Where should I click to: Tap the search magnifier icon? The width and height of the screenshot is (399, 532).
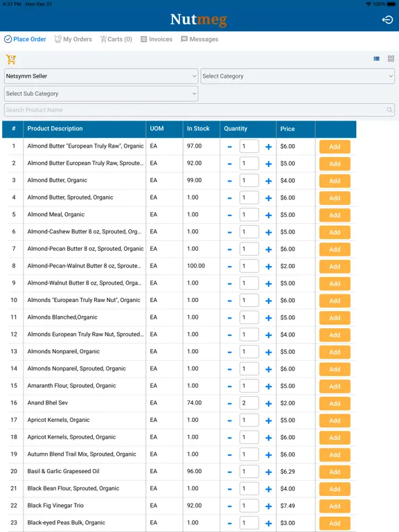click(389, 110)
